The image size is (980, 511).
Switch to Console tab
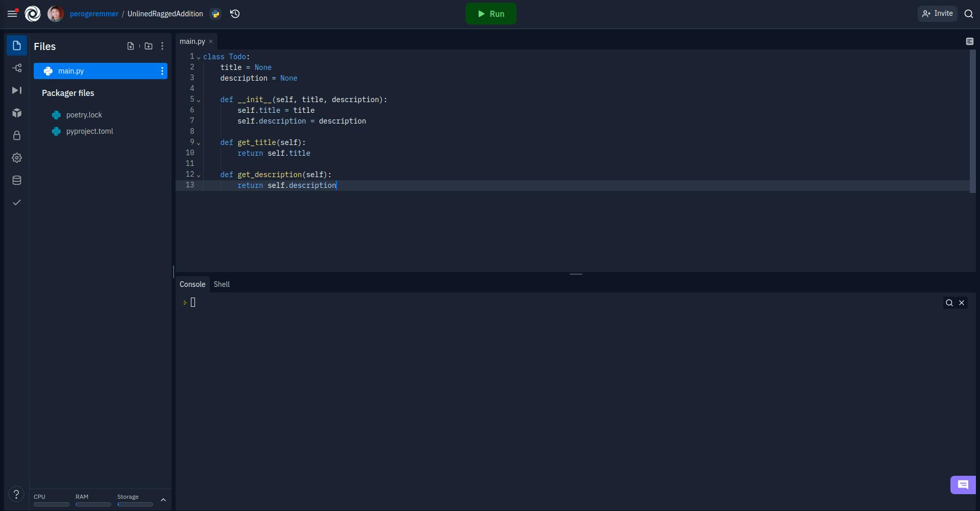coord(192,284)
